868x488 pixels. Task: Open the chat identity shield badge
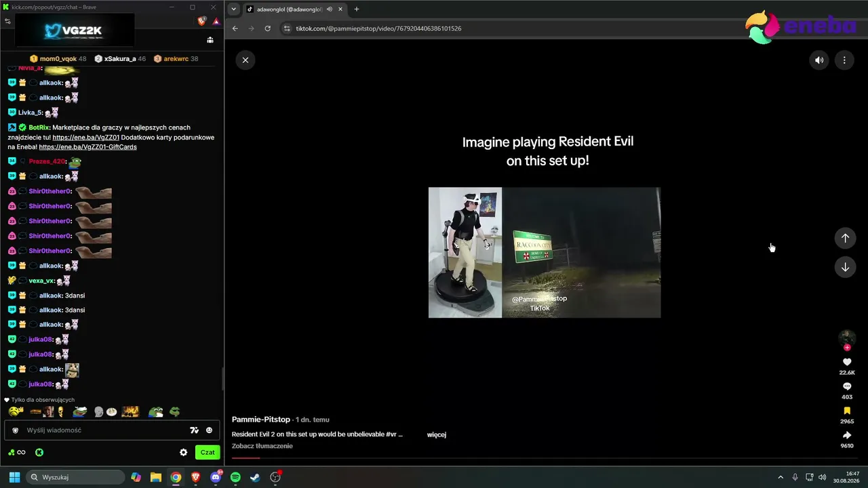[x=15, y=430]
